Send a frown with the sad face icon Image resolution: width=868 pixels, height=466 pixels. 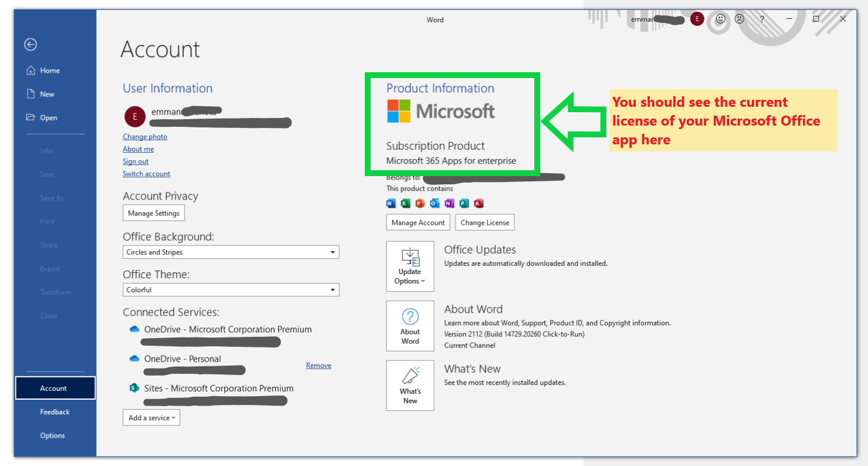pyautogui.click(x=740, y=19)
